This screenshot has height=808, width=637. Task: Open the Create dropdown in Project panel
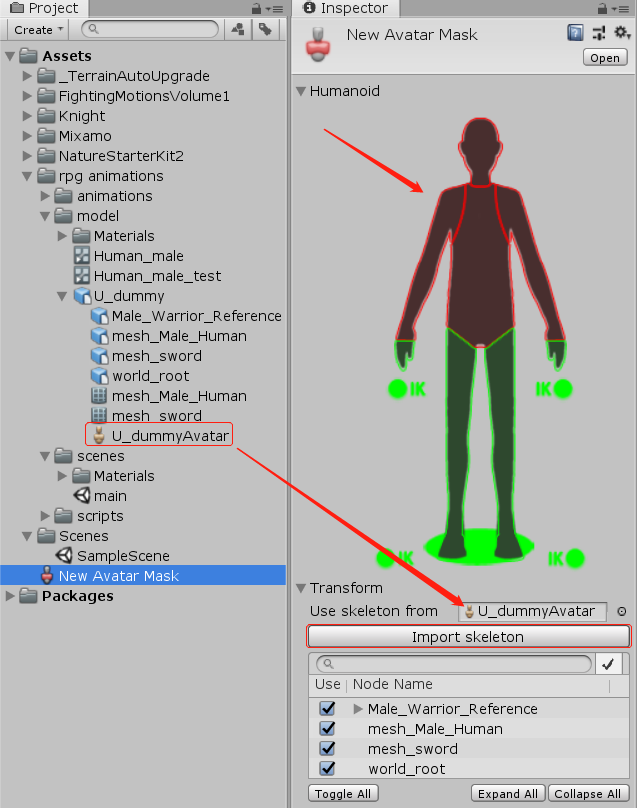(37, 30)
